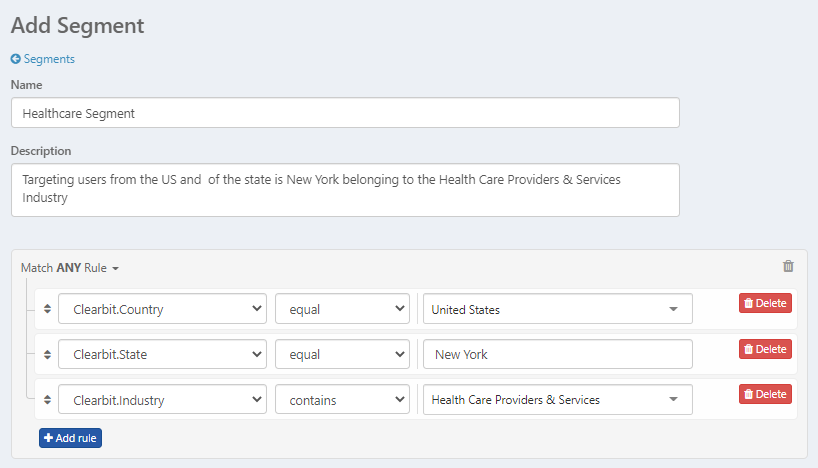Click the trash icon for the rule group
The image size is (818, 468).
788,266
